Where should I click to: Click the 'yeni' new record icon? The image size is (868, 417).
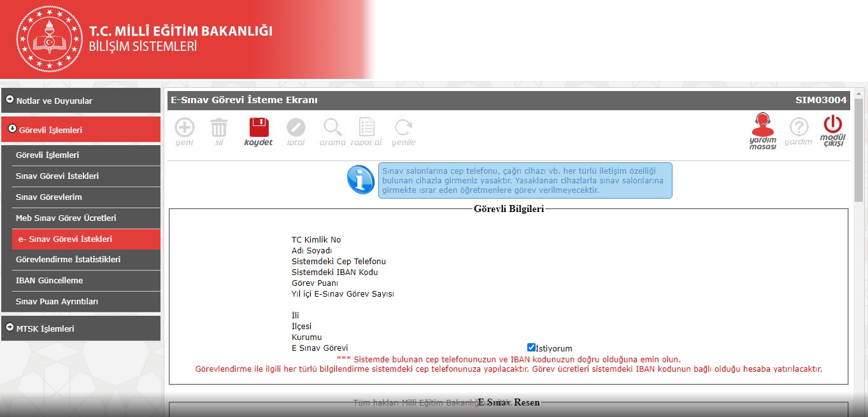click(184, 129)
